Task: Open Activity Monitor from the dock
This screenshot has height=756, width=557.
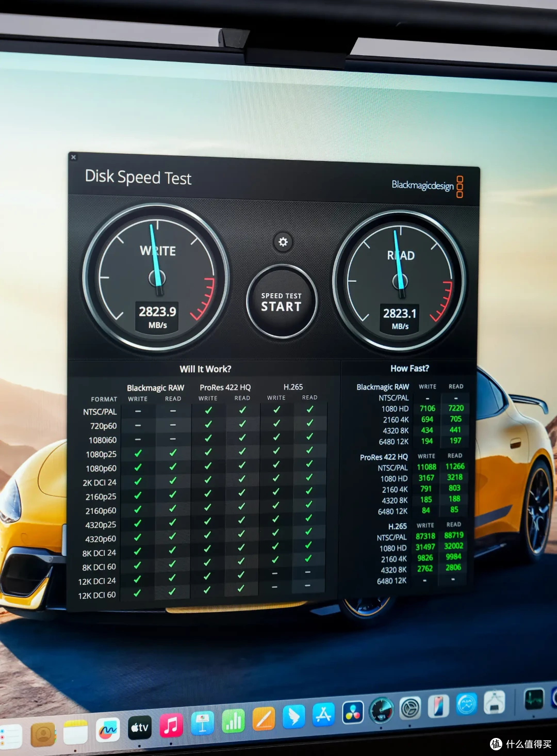Action: [534, 699]
